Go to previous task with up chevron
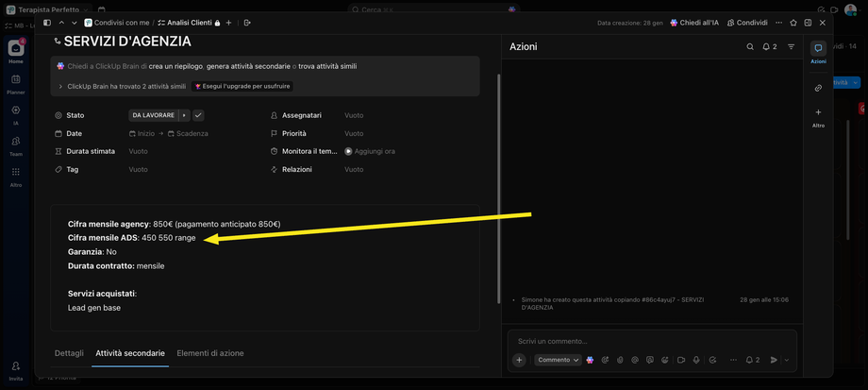Image resolution: width=868 pixels, height=390 pixels. click(x=61, y=23)
